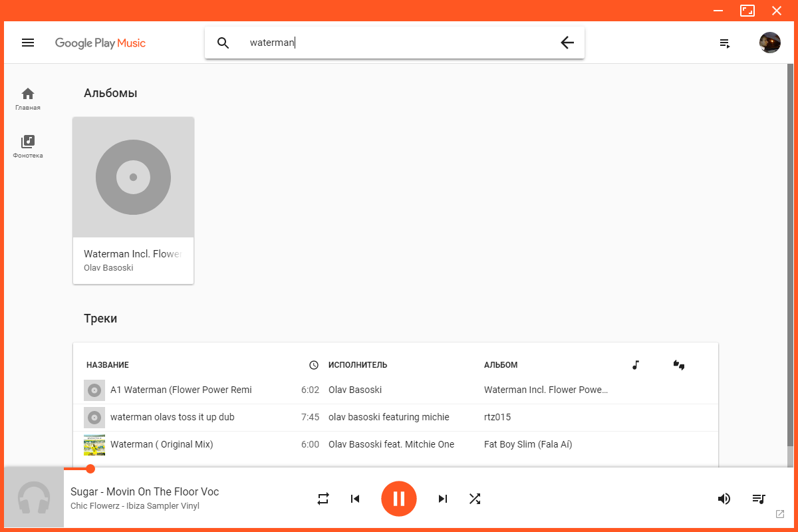
Task: Click the album title Waterman Incl. Flower
Action: (x=132, y=254)
